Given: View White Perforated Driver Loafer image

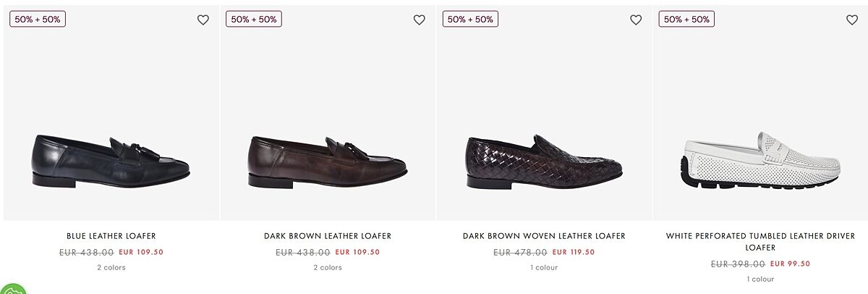Looking at the screenshot, I should pos(760,161).
